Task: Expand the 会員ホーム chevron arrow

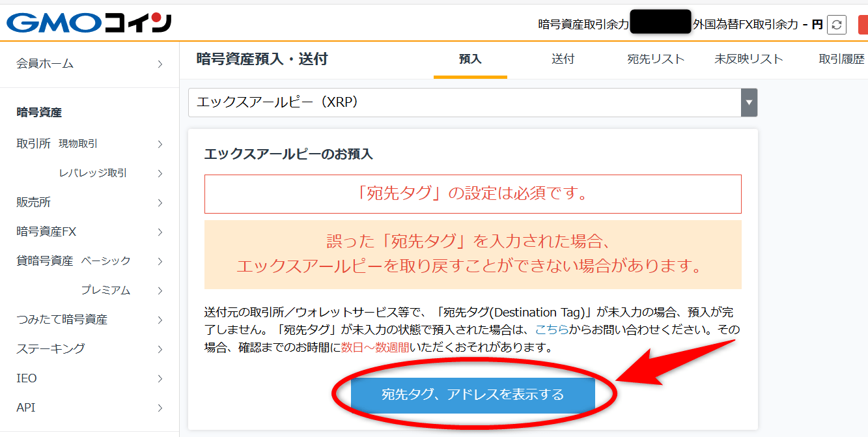Action: pyautogui.click(x=160, y=64)
